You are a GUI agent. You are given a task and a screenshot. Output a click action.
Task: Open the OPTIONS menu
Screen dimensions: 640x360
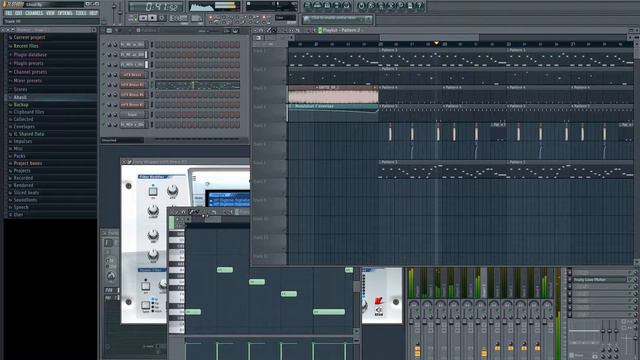[x=65, y=13]
